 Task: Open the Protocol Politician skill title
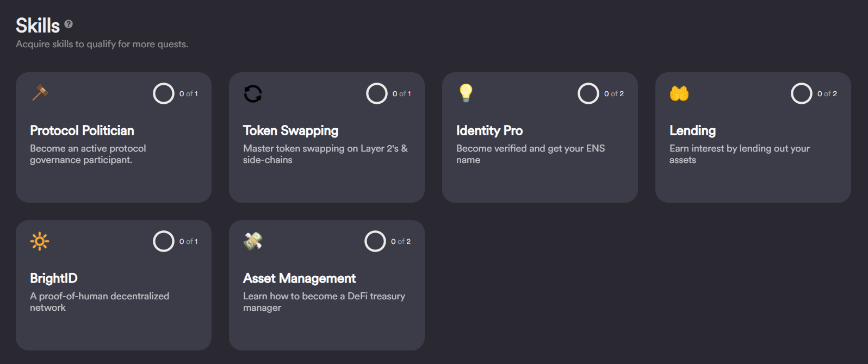pyautogui.click(x=82, y=130)
